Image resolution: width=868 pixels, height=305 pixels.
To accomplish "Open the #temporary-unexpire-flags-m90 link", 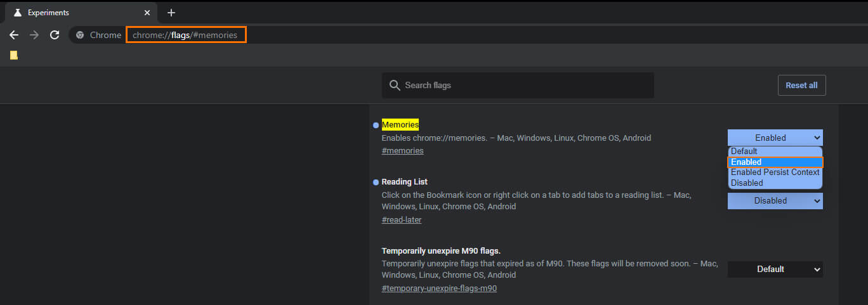I will click(x=439, y=289).
